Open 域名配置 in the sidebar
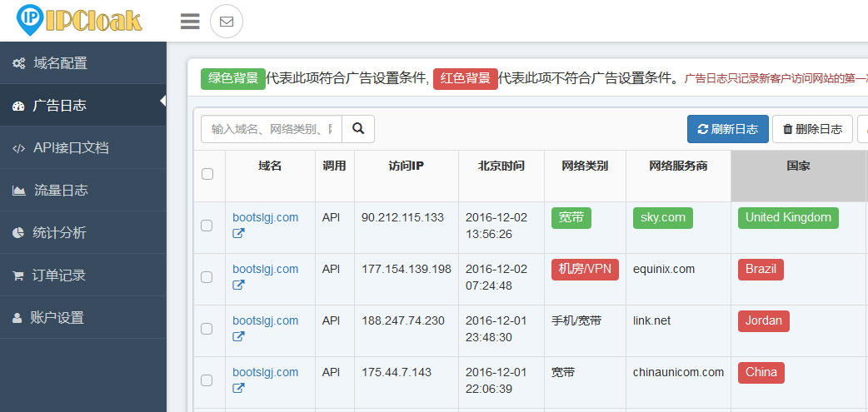This screenshot has height=412, width=868. [83, 63]
